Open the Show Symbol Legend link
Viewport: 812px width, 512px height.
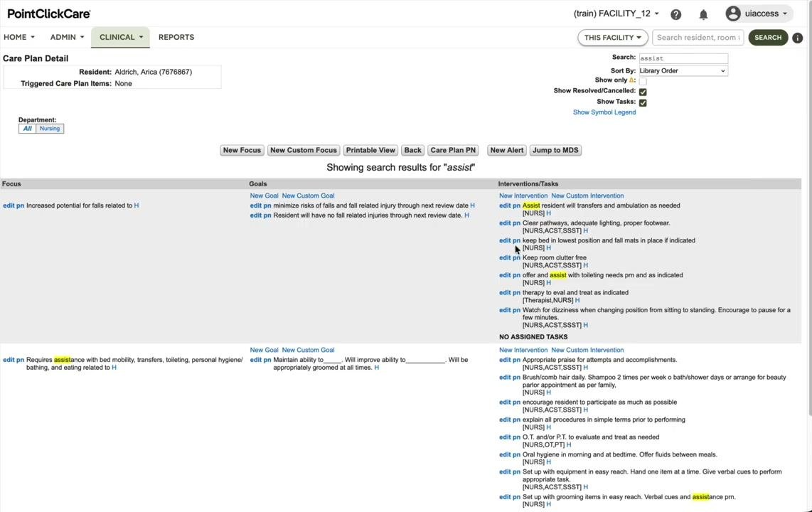coord(604,112)
